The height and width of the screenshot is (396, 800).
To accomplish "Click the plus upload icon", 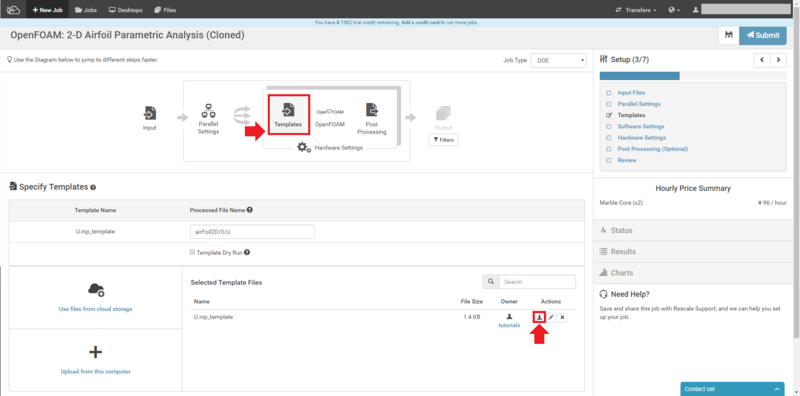I will pos(95,352).
